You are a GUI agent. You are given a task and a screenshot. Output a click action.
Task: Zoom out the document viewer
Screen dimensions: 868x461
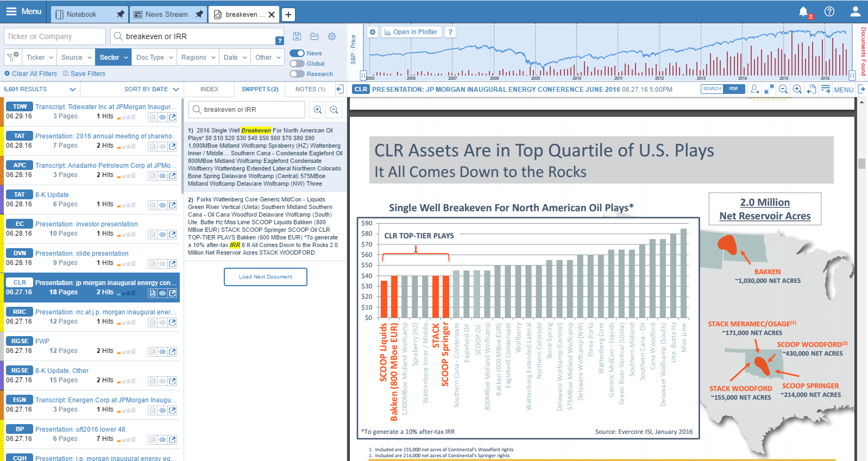(x=783, y=90)
